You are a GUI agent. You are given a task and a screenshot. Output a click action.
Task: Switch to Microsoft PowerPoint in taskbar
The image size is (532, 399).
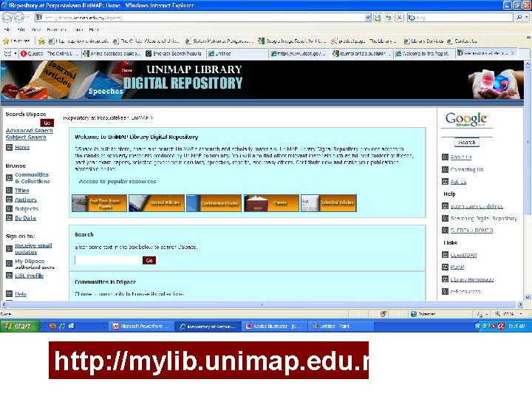click(x=141, y=327)
